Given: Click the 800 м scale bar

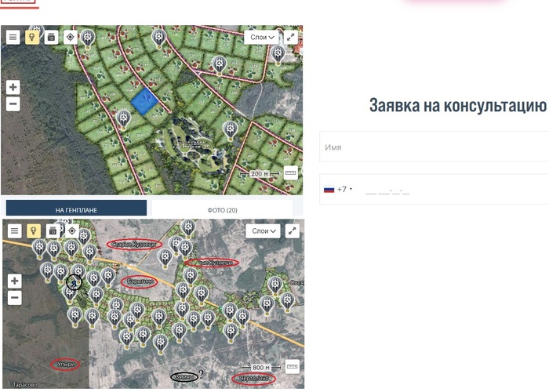Looking at the screenshot, I should [x=261, y=368].
